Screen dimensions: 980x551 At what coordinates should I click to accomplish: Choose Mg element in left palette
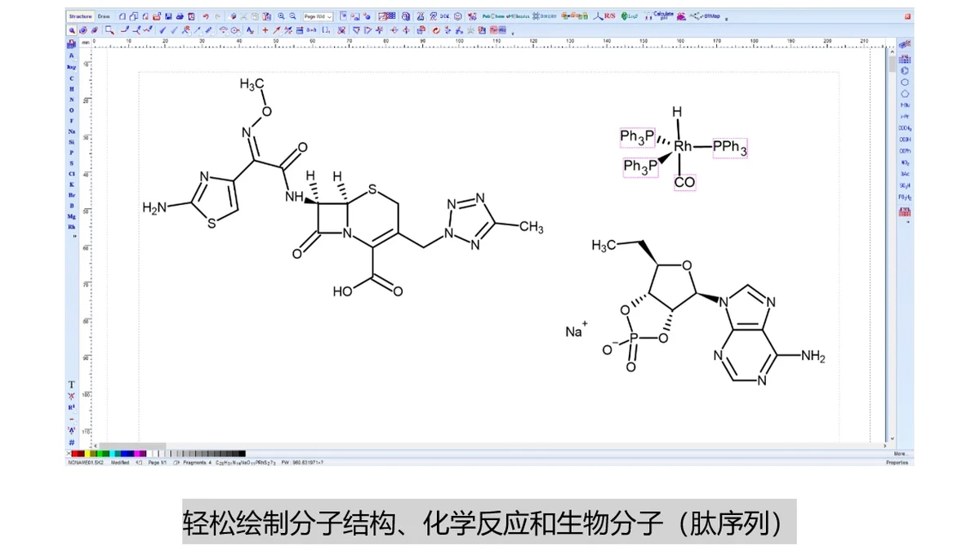click(x=71, y=216)
